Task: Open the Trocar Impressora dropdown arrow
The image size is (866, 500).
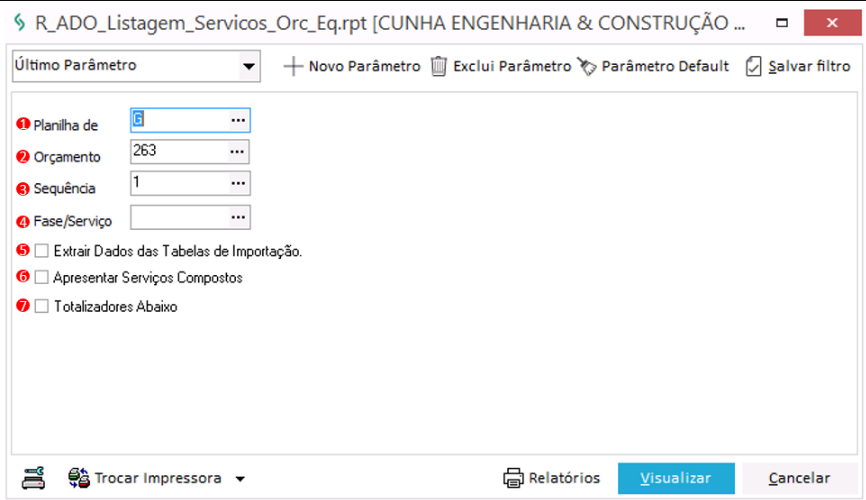Action: [x=239, y=478]
